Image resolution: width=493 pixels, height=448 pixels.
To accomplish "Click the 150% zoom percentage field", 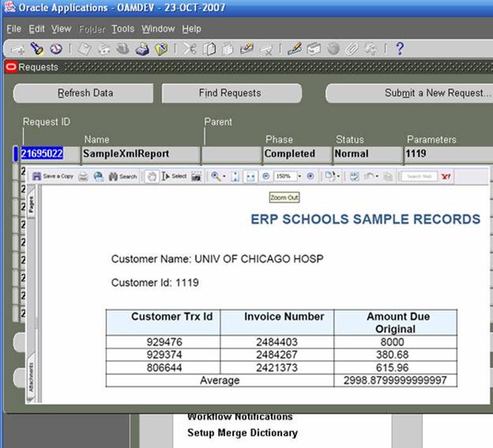I will [285, 176].
